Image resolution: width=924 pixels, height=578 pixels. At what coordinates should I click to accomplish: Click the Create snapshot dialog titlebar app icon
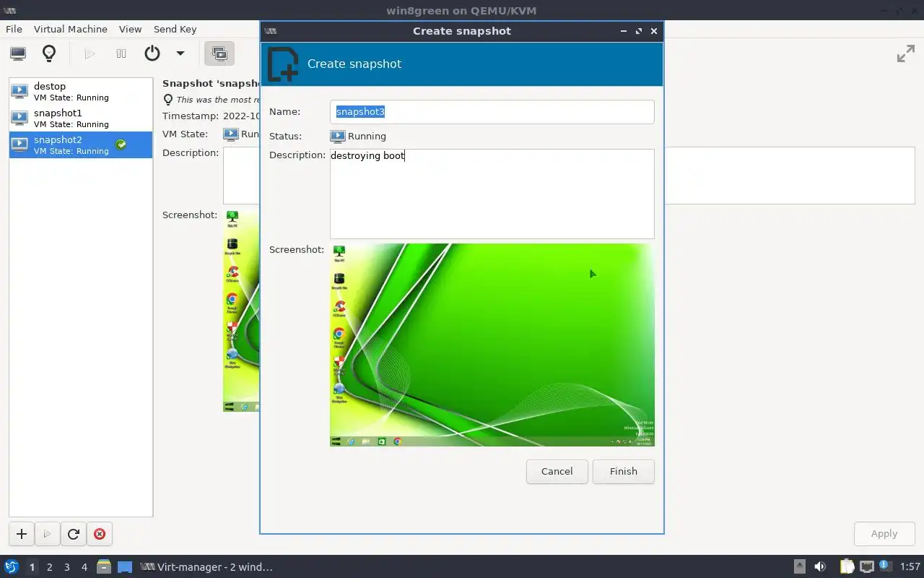click(271, 31)
